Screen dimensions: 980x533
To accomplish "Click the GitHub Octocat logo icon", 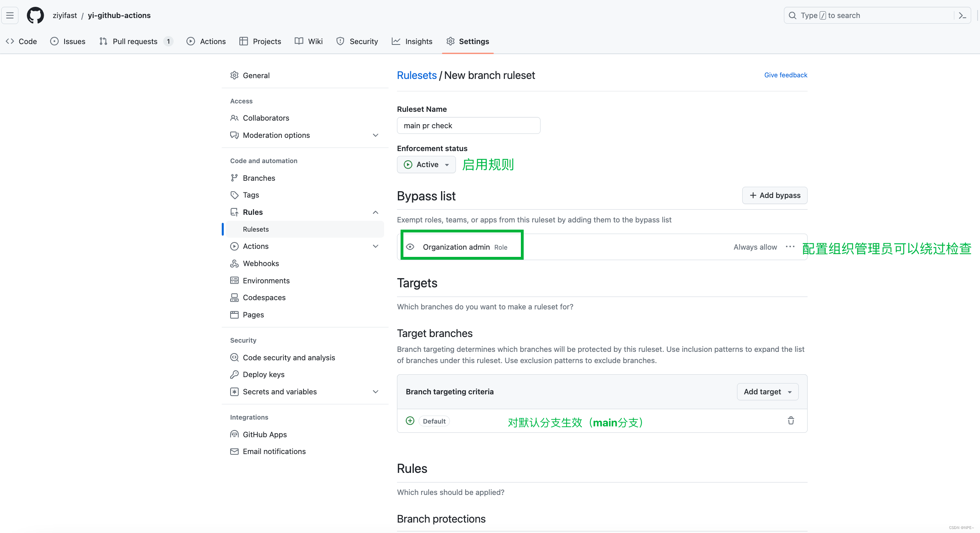I will 35,16.
